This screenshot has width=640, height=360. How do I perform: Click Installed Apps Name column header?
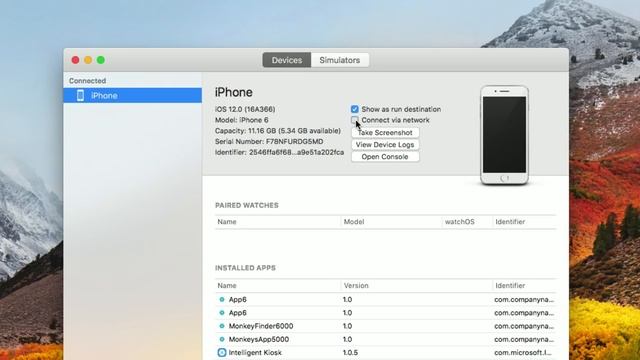278,285
